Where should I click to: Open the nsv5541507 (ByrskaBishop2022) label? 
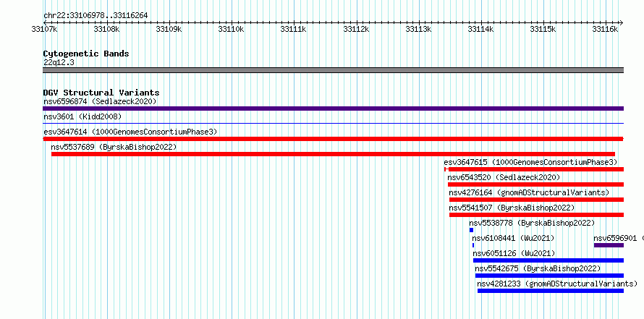coord(512,208)
